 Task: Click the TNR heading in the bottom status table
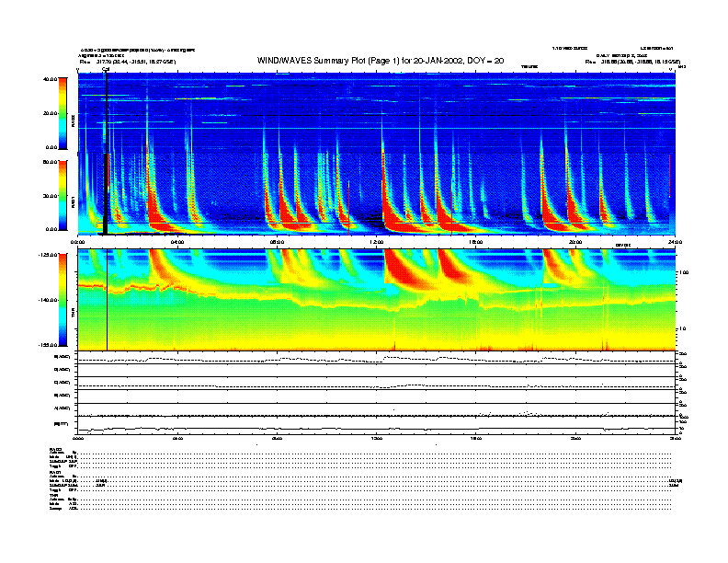(53, 496)
